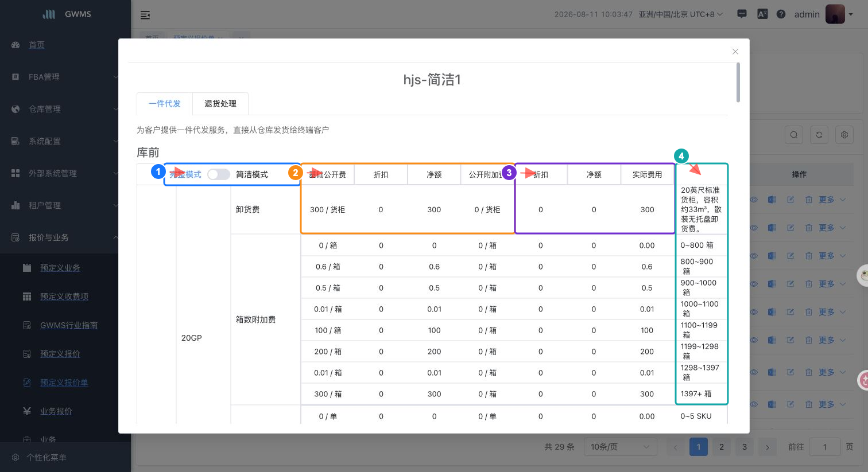Click the edit pencil icon in the first row
This screenshot has width=868, height=472.
[x=790, y=200]
